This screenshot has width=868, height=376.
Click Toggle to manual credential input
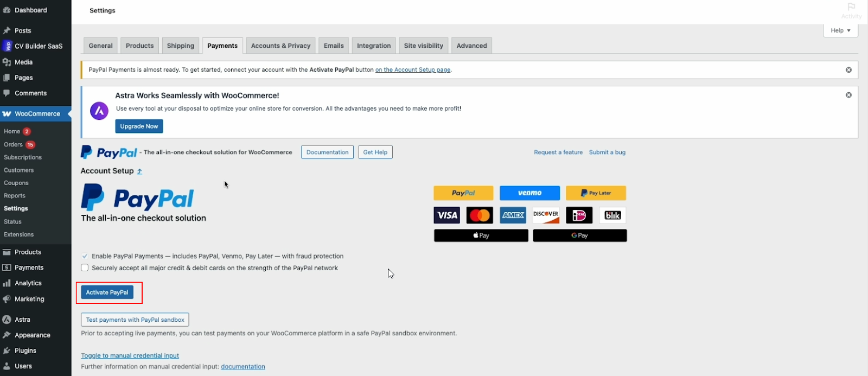click(130, 356)
